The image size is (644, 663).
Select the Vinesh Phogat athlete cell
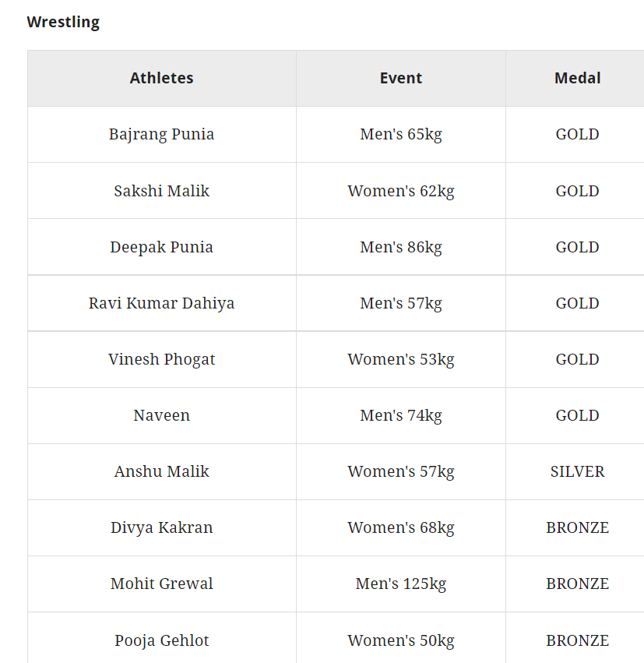pos(161,359)
